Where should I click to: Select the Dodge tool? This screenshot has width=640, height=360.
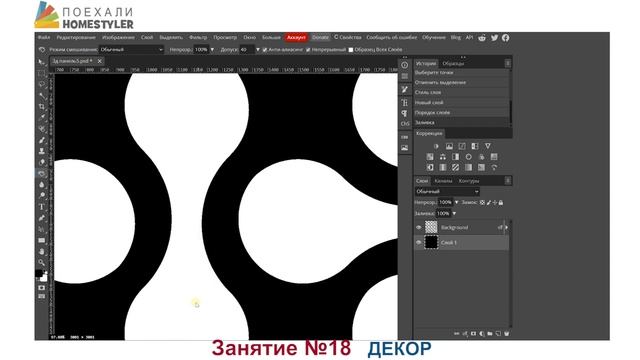tap(41, 196)
